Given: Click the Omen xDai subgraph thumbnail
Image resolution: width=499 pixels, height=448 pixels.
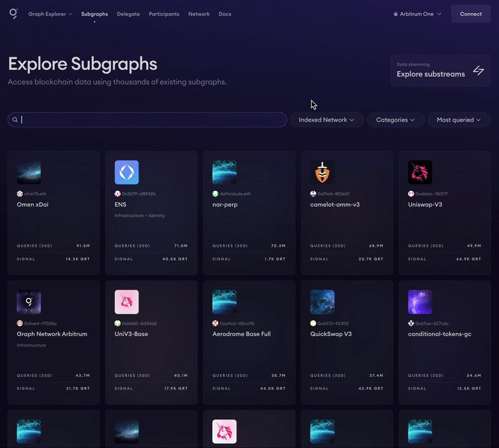Looking at the screenshot, I should pos(29,172).
